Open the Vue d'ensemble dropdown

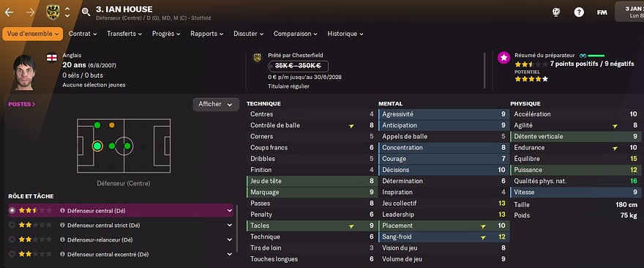(32, 34)
